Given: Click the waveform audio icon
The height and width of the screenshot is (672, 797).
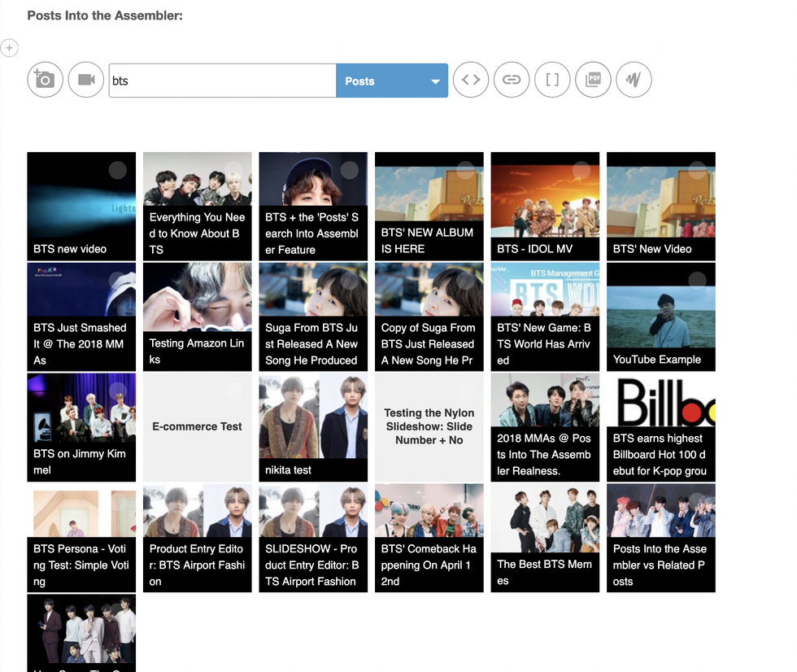Looking at the screenshot, I should click(x=634, y=80).
